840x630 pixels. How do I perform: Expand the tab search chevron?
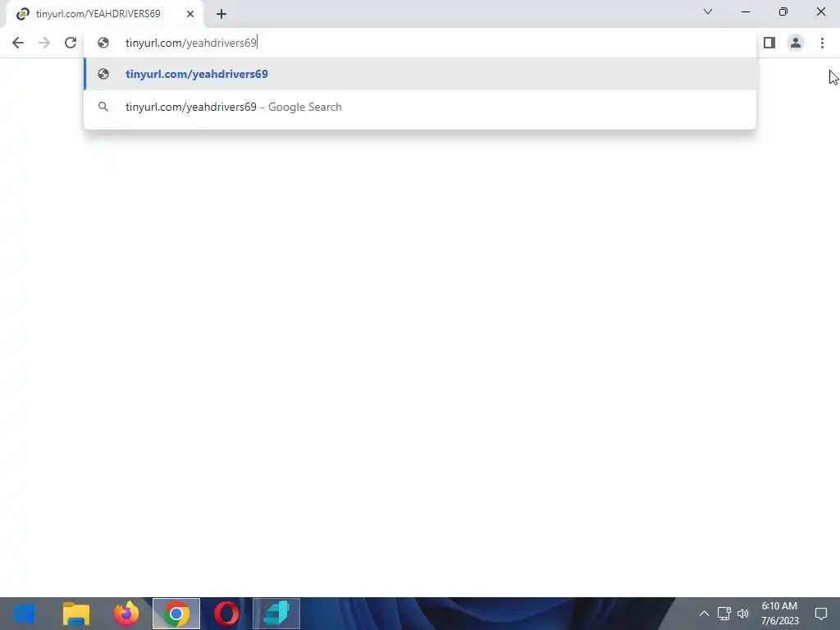tap(708, 11)
